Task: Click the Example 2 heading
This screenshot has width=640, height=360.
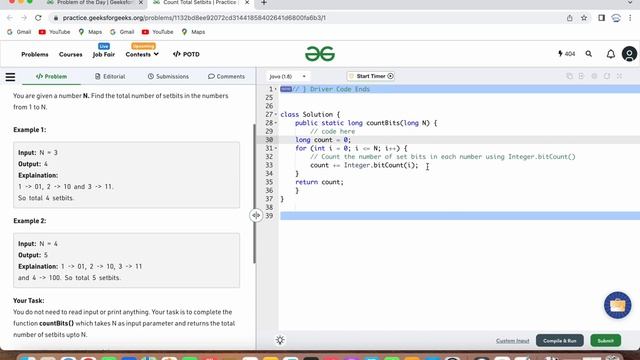Action: (30, 221)
